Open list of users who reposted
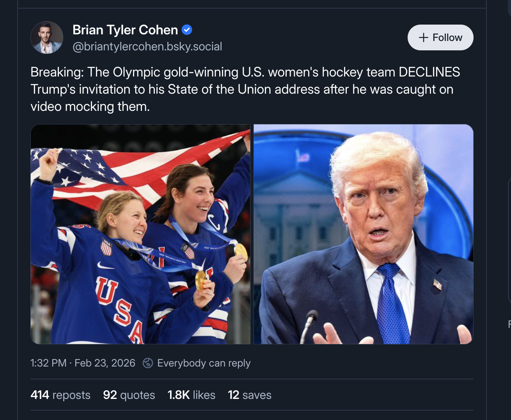 [60, 395]
